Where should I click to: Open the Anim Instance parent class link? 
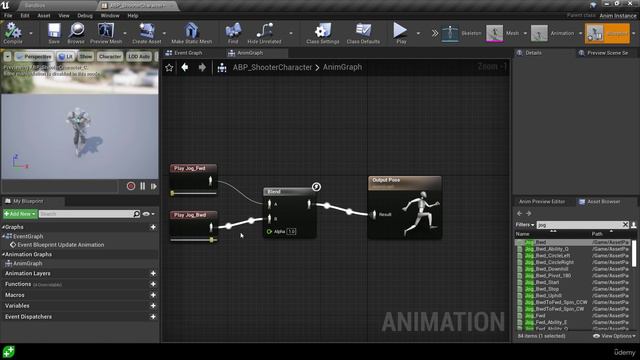[618, 16]
